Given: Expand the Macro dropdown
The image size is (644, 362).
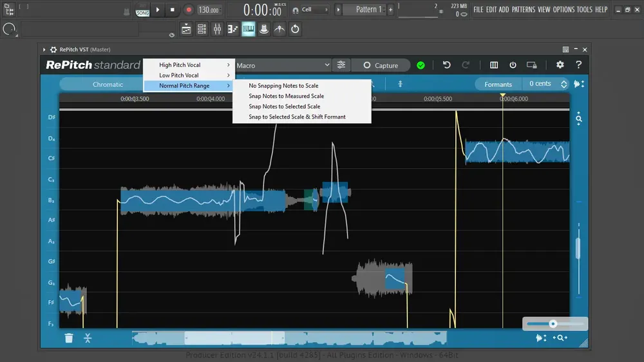Looking at the screenshot, I should [283, 65].
